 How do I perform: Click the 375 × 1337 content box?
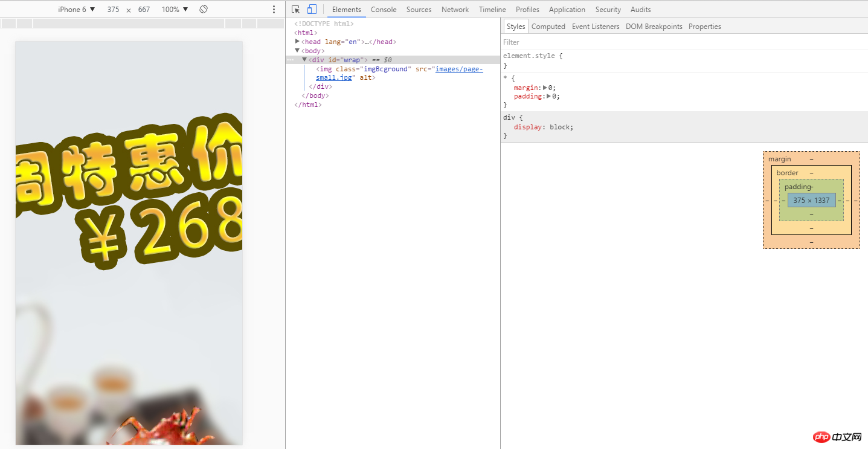point(811,200)
